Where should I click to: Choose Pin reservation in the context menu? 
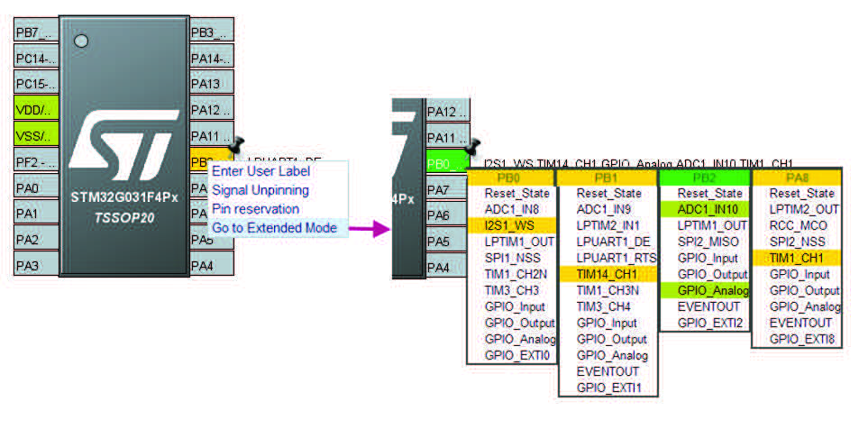[256, 209]
